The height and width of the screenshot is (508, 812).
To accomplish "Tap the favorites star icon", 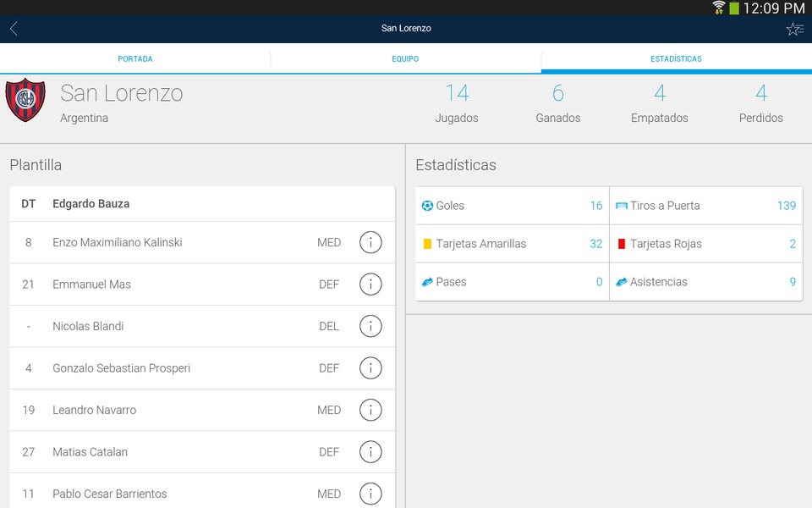I will [x=794, y=29].
